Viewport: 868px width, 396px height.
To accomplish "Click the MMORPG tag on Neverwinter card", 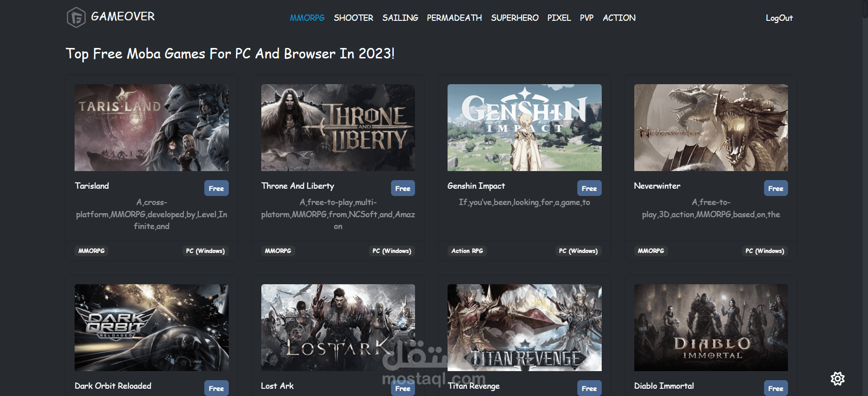I will (x=651, y=251).
